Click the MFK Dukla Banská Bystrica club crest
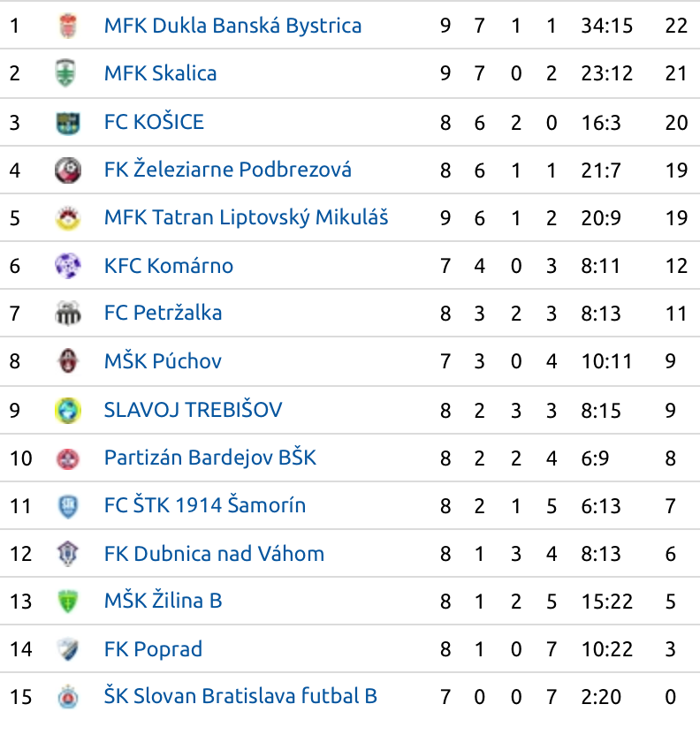 [x=68, y=26]
